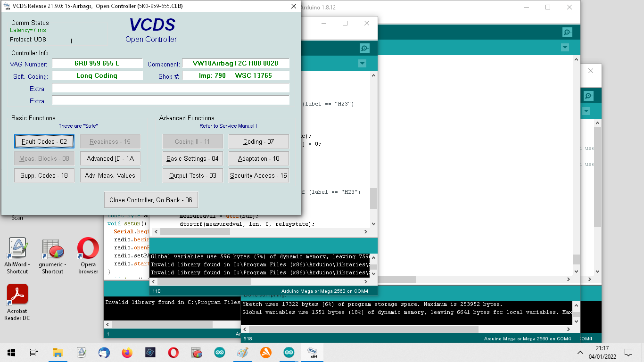Click Close Controller, Go Back - 06
The image size is (644, 362).
(x=151, y=200)
